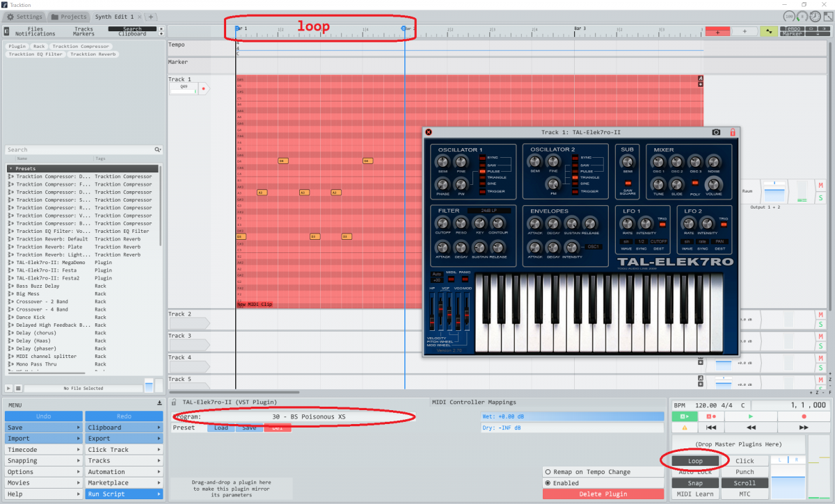This screenshot has width=835, height=504.
Task: Start recording with the red record button
Action: tap(804, 416)
